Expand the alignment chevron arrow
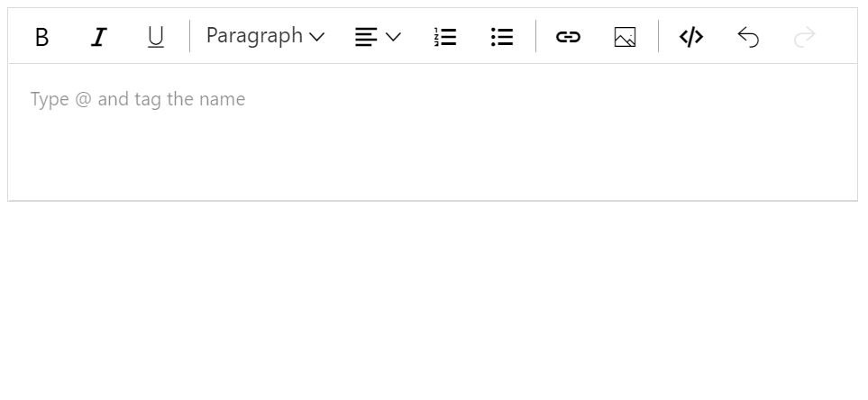Image resolution: width=868 pixels, height=400 pixels. click(393, 37)
